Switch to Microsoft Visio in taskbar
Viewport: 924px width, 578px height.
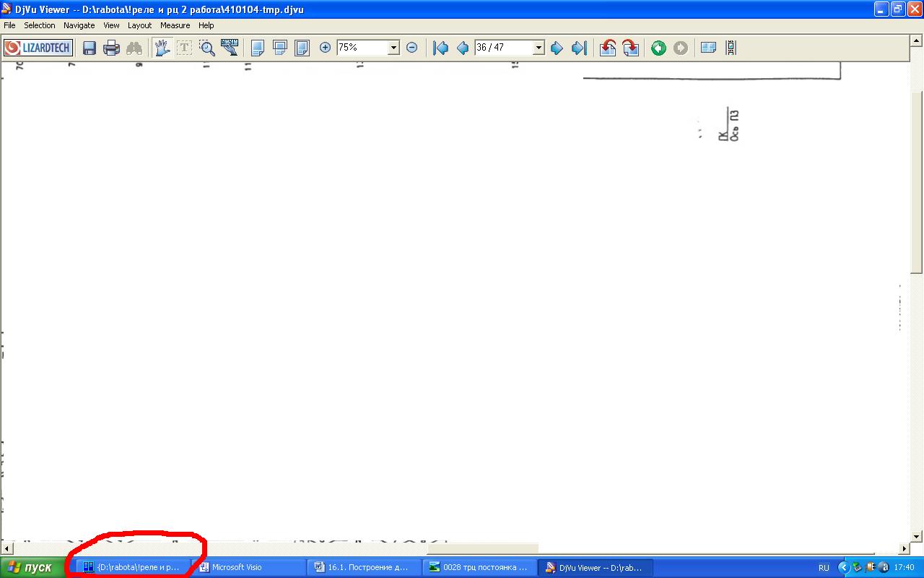[250, 567]
